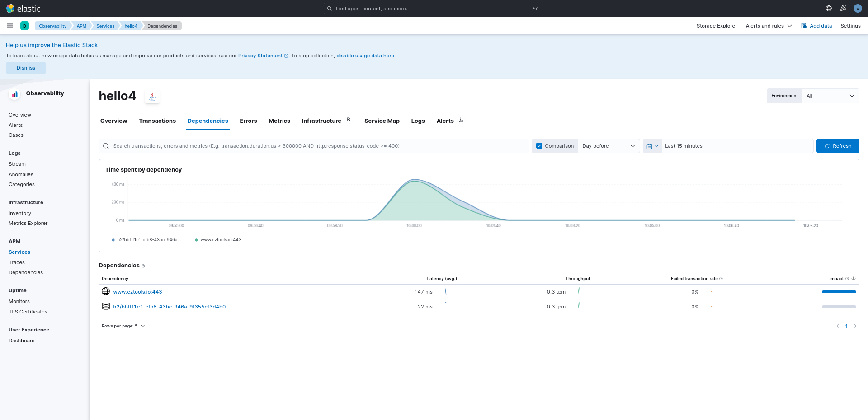Toggle the Comparison checkbox
This screenshot has width=868, height=420.
(539, 146)
